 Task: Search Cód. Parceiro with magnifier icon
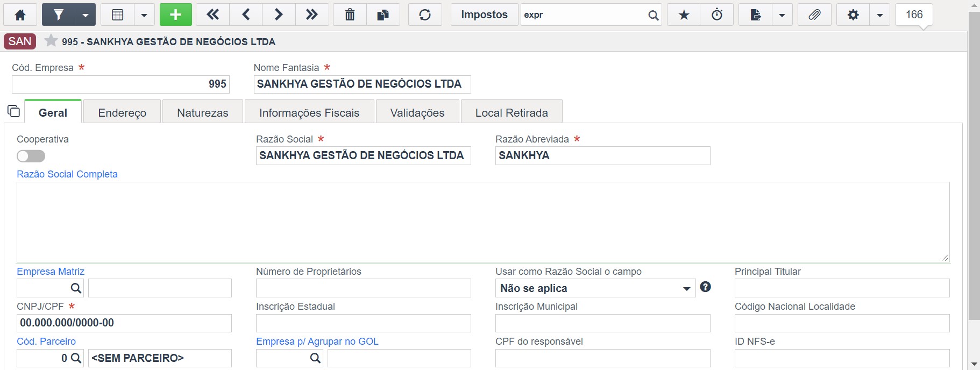point(76,358)
